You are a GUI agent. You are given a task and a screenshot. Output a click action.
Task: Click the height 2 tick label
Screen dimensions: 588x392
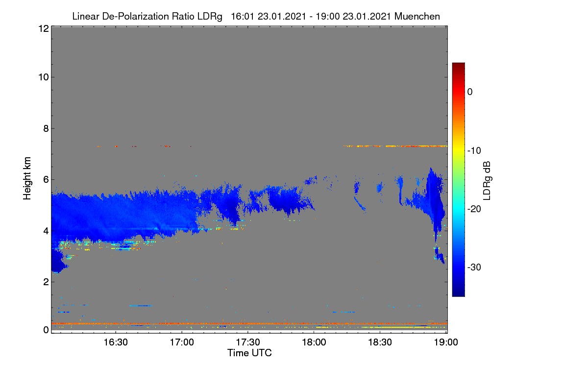[x=46, y=282]
